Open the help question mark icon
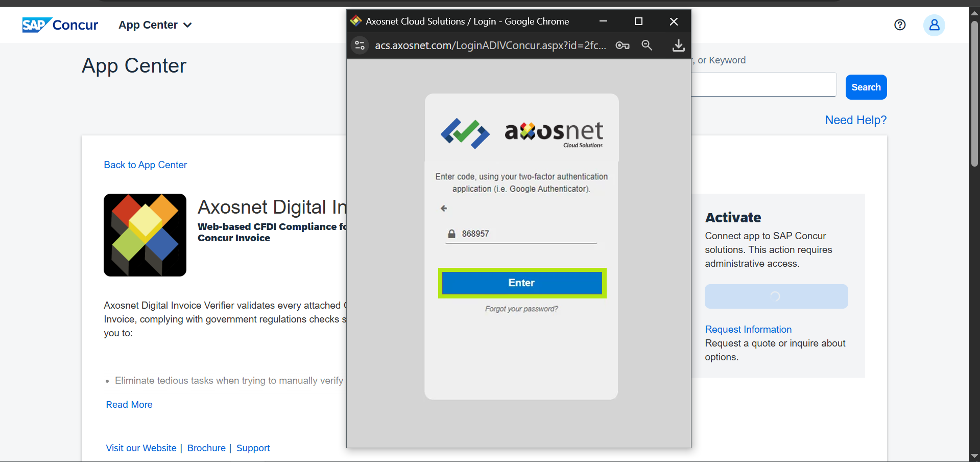 coord(900,25)
